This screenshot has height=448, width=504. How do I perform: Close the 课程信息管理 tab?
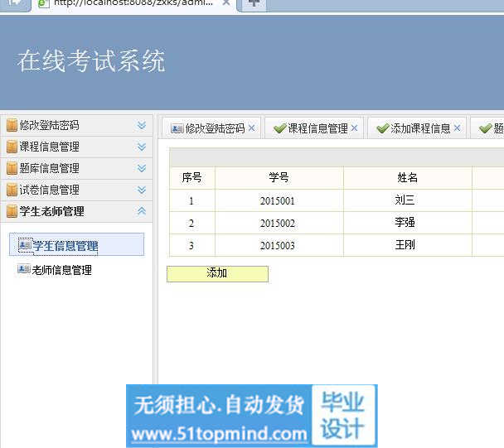click(x=355, y=128)
